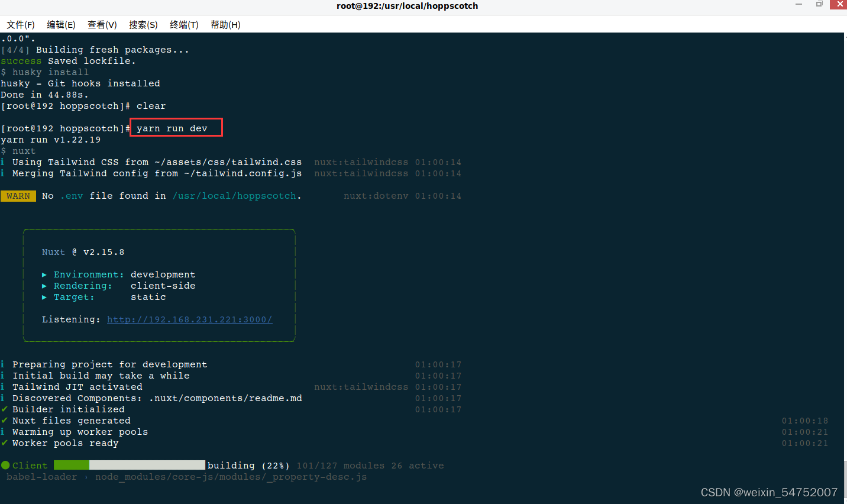The image size is (847, 504).
Task: Open the 编辑(E) menu
Action: 61,24
